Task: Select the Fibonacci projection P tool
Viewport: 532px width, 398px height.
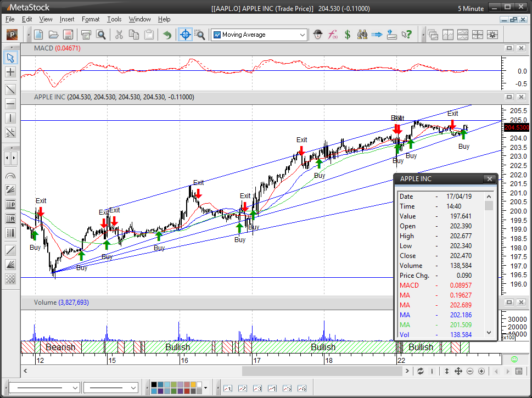Action: tap(10, 204)
